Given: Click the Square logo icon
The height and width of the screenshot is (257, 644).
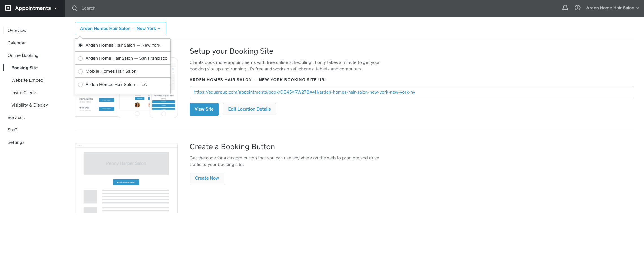Looking at the screenshot, I should (x=8, y=8).
